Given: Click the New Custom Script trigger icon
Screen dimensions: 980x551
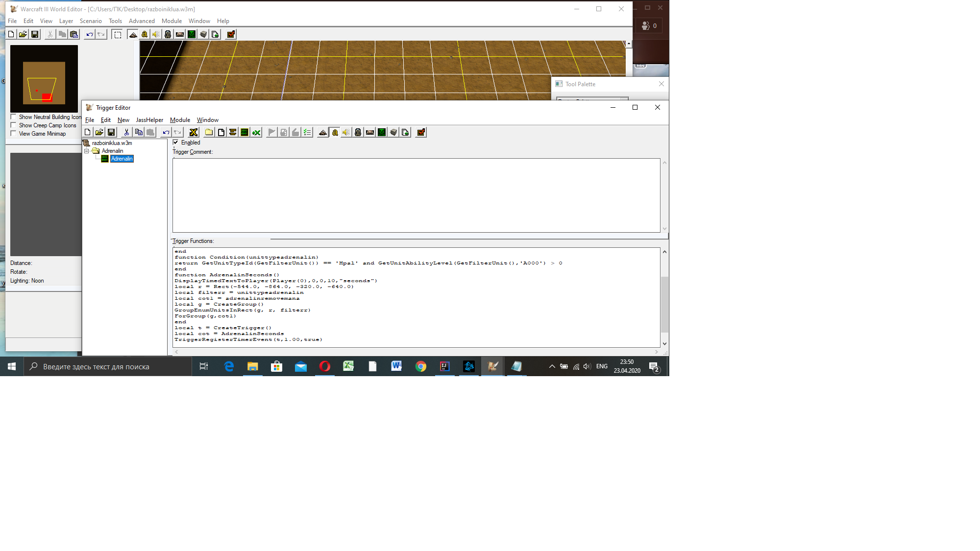Looking at the screenshot, I should [245, 132].
